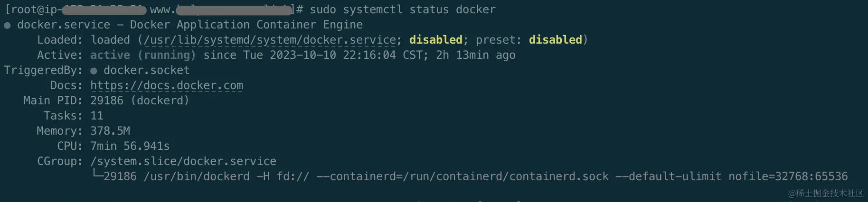This screenshot has height=202, width=868.
Task: Click the docker.socket trigger name
Action: [146, 70]
